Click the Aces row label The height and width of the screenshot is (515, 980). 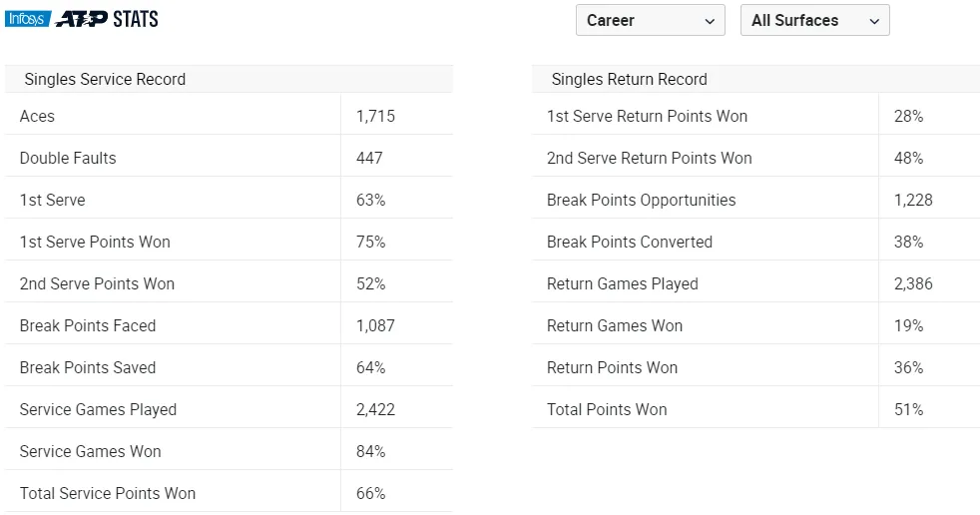coord(37,116)
